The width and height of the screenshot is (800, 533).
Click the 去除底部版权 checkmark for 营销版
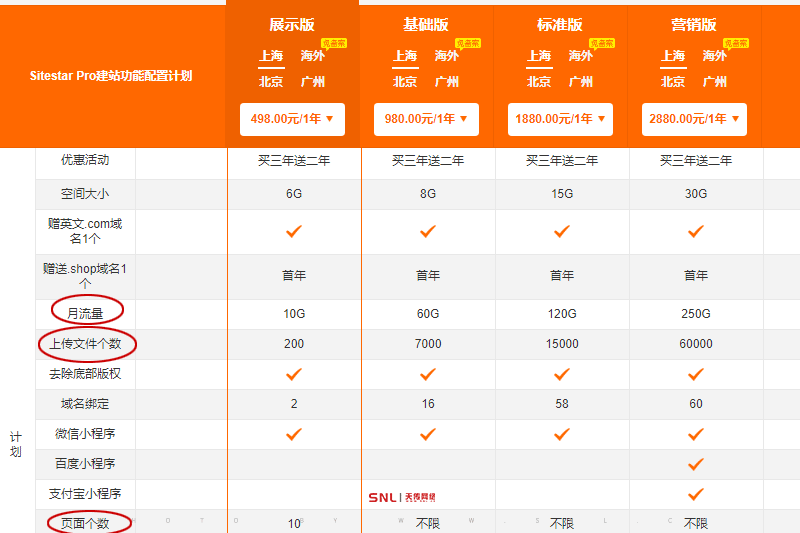pos(696,374)
